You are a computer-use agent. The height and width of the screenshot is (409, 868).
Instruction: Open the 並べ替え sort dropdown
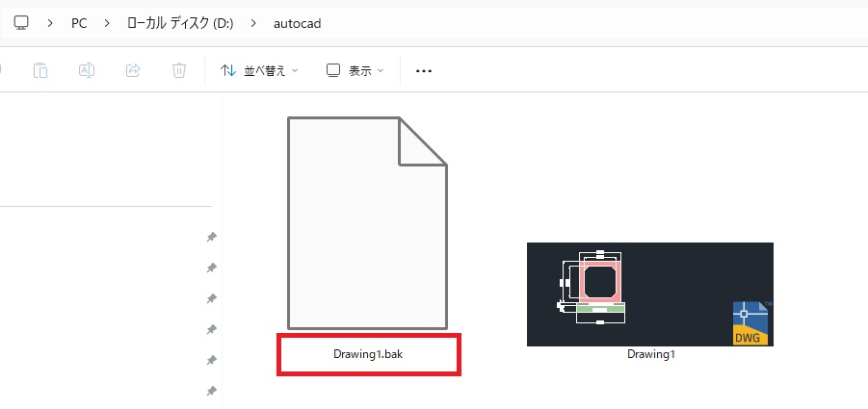[259, 70]
